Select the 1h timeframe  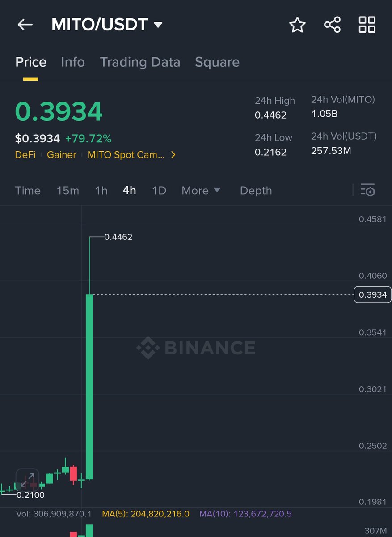click(101, 190)
